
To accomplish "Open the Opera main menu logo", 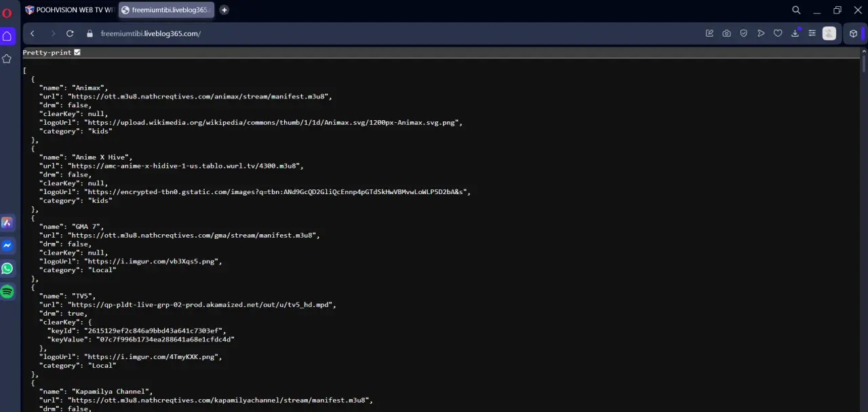I will click(7, 12).
